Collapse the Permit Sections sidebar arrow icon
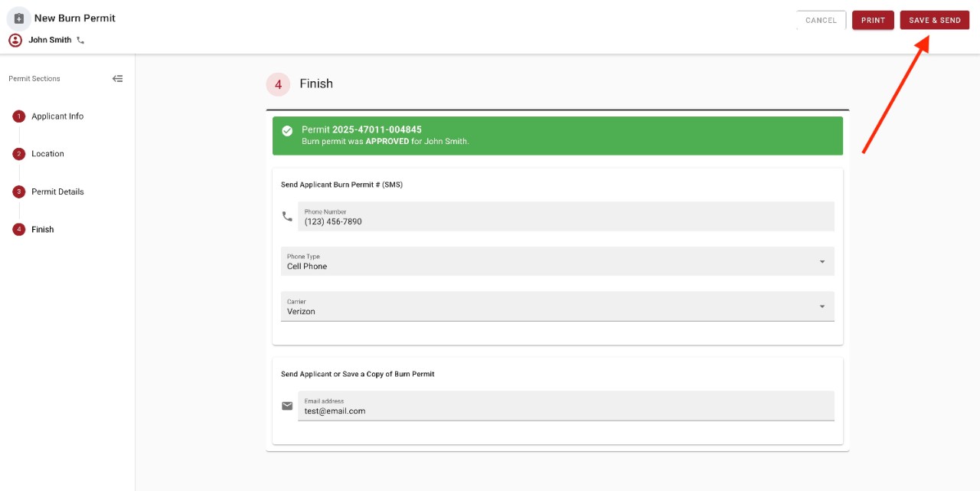980x491 pixels. 117,78
